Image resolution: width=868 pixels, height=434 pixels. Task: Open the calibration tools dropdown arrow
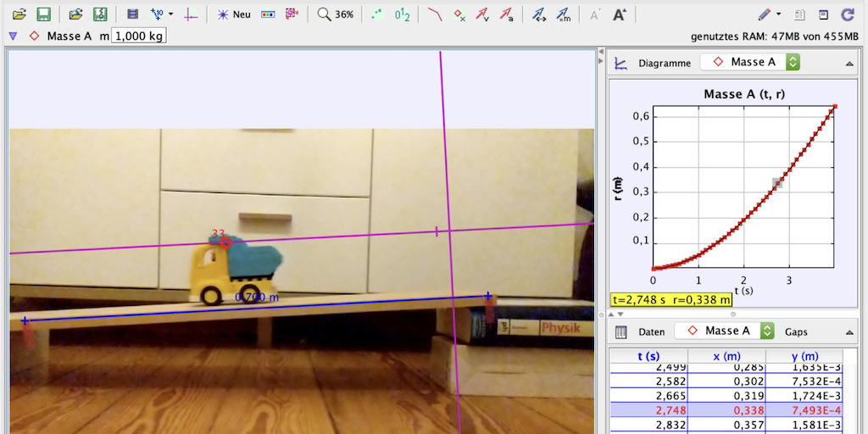(x=171, y=14)
